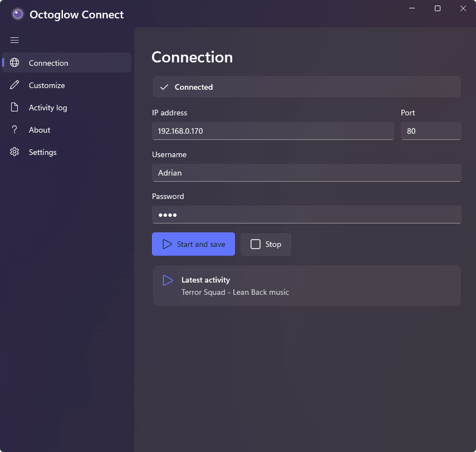
Task: Click the play icon in the Latest activity card
Action: click(x=168, y=280)
